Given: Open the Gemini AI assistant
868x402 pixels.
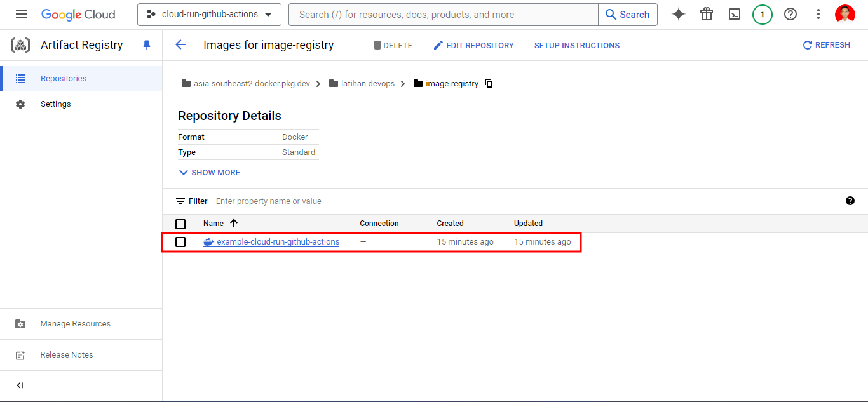Looking at the screenshot, I should [x=678, y=14].
